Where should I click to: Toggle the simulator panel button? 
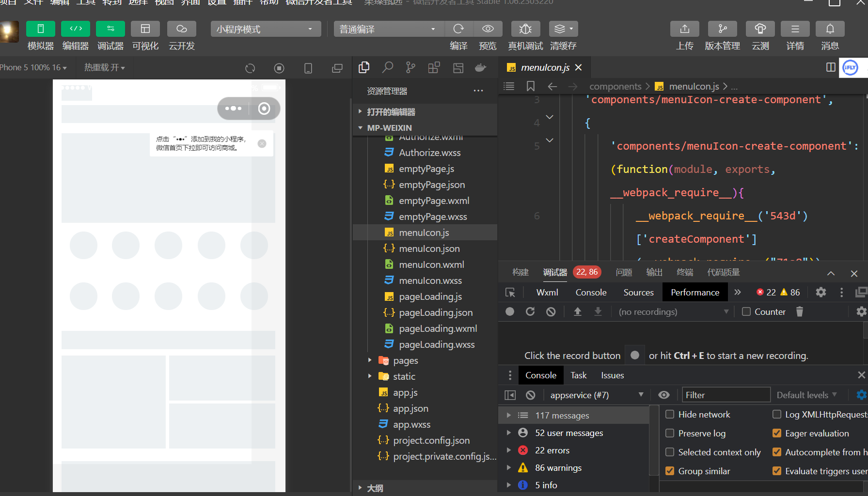coord(40,29)
